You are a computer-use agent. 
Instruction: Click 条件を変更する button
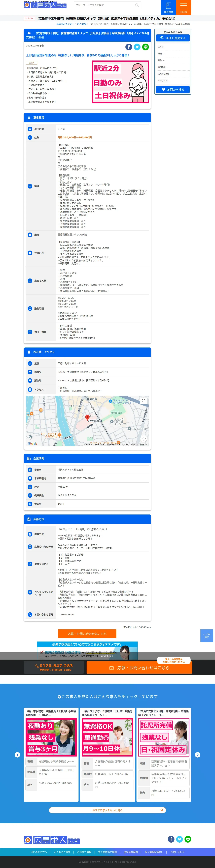[173, 38]
